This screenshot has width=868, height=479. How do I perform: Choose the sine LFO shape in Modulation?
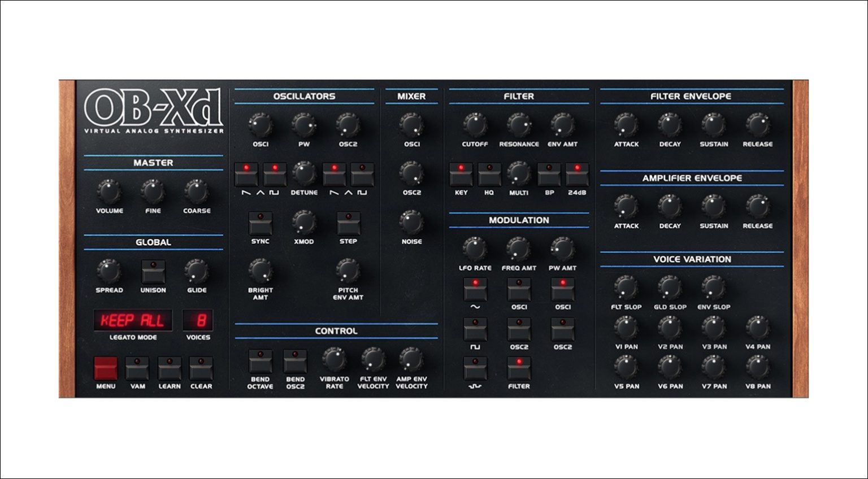pyautogui.click(x=475, y=290)
